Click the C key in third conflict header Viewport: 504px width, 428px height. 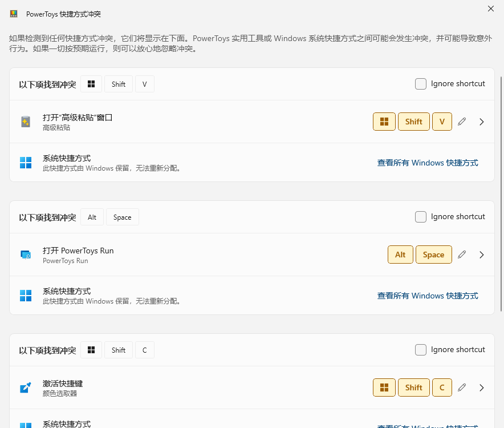tap(145, 350)
